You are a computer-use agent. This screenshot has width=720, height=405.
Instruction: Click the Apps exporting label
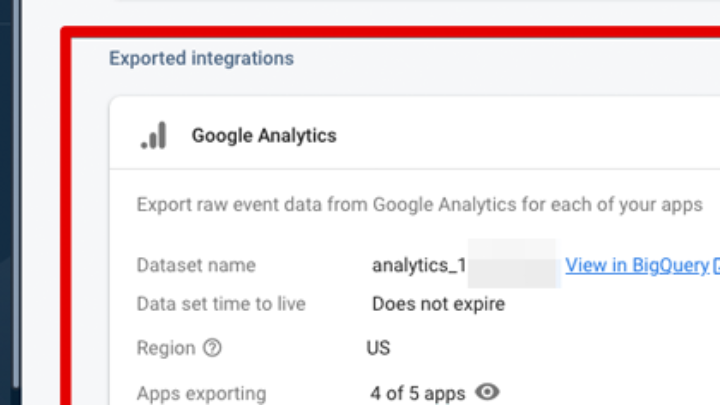(x=202, y=393)
